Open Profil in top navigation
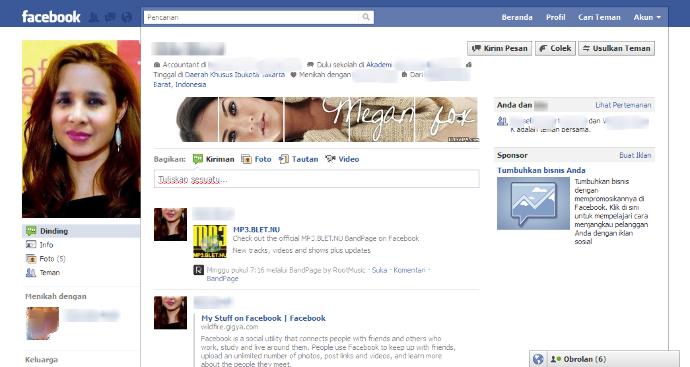Screen dimensions: 690x367 point(555,17)
